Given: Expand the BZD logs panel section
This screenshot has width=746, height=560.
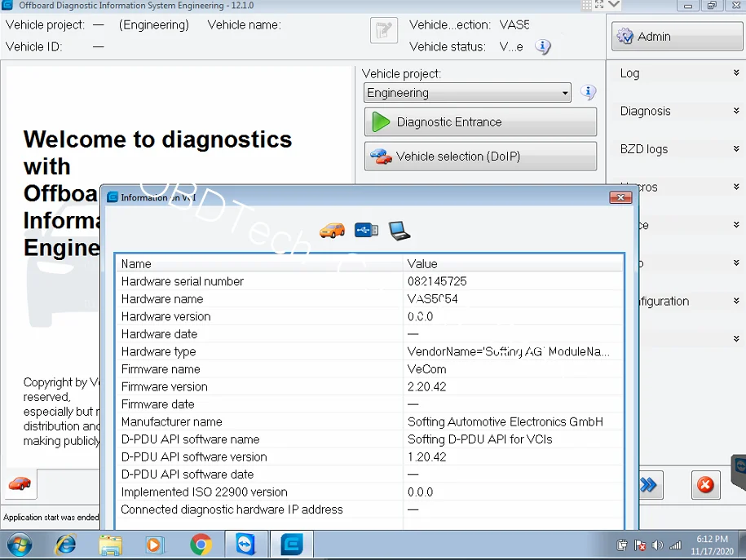Looking at the screenshot, I should point(736,148).
